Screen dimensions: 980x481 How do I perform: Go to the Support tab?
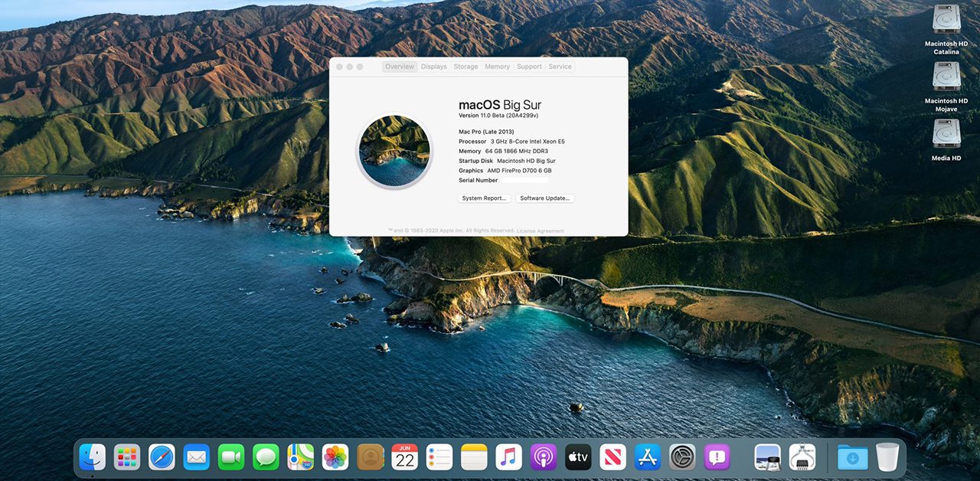point(529,67)
